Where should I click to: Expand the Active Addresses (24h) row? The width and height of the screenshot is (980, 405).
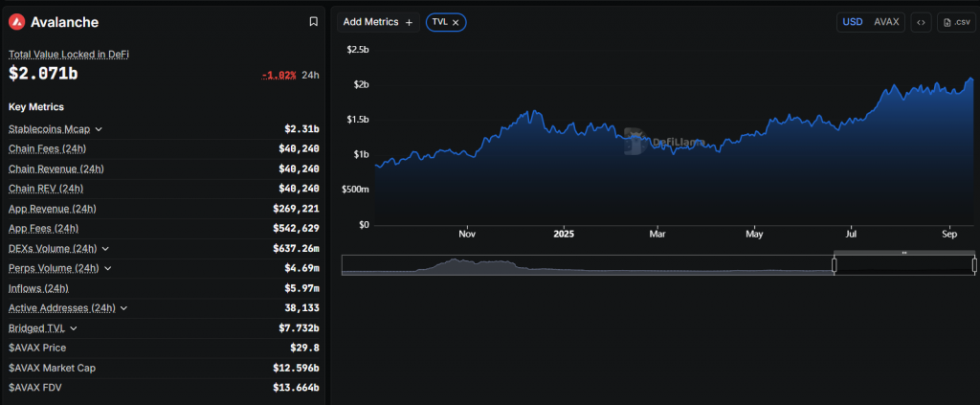point(124,308)
